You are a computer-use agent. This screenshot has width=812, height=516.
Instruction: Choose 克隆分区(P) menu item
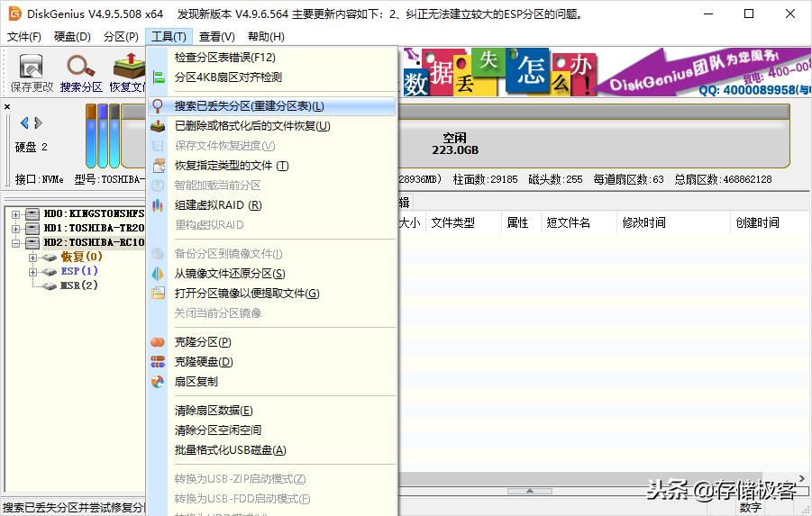pyautogui.click(x=272, y=342)
